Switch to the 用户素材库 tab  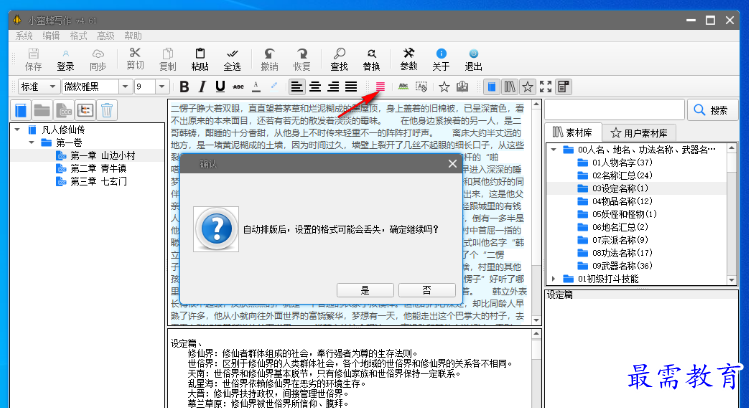639,132
